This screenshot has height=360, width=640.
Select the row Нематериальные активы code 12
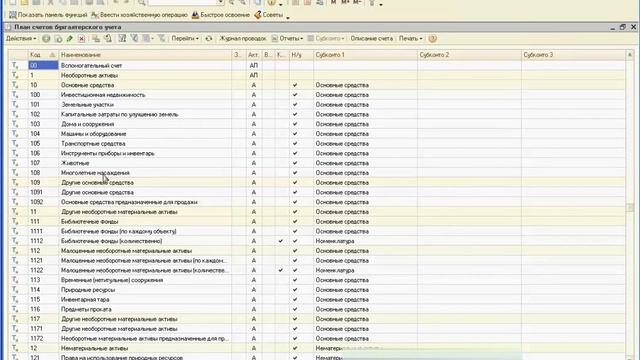tap(316, 348)
